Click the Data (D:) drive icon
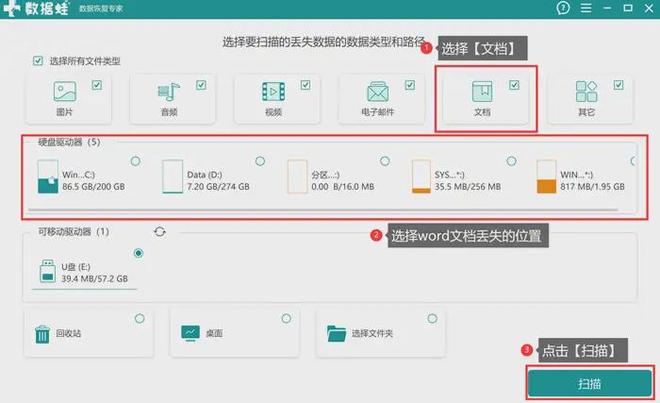This screenshot has height=403, width=660. coord(173,176)
